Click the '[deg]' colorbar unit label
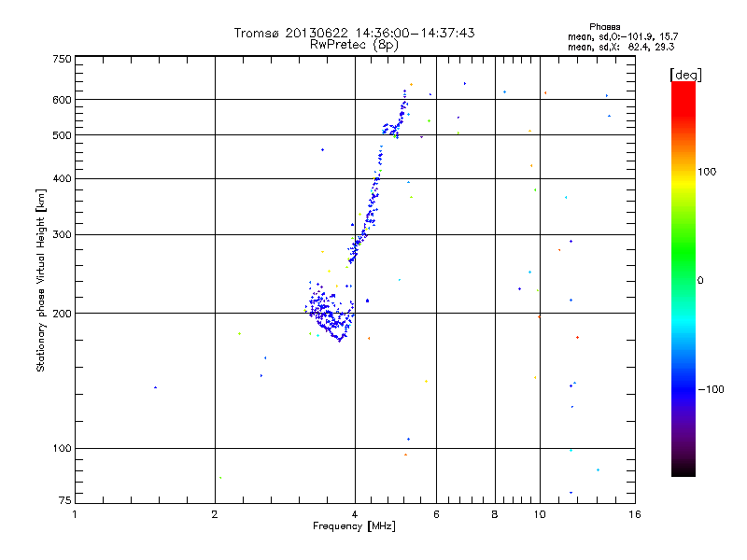 [685, 75]
